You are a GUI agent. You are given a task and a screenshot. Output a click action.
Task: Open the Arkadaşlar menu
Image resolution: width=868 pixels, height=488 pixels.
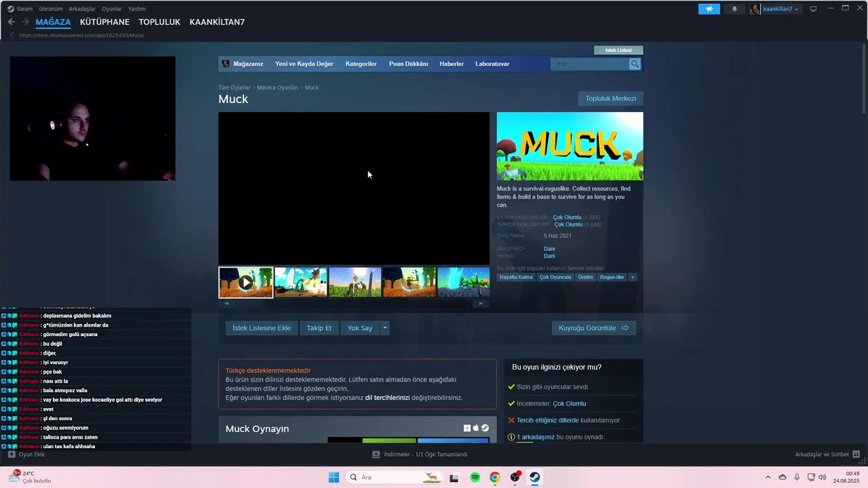(82, 9)
